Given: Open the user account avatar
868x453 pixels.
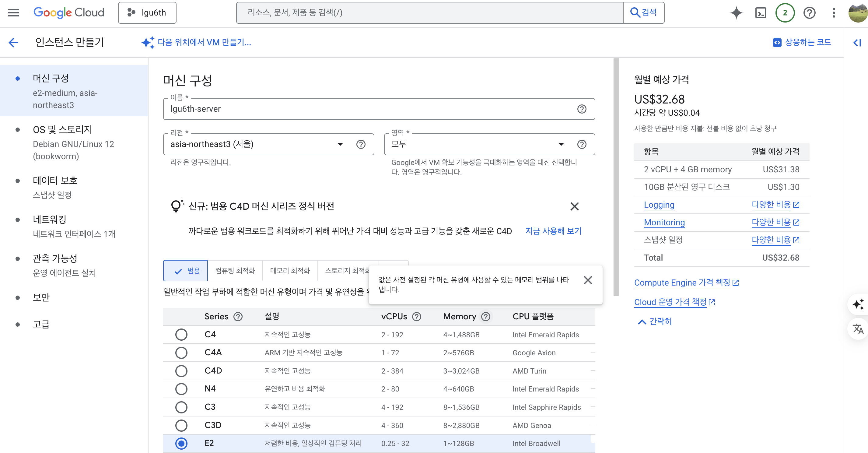Looking at the screenshot, I should [x=858, y=13].
